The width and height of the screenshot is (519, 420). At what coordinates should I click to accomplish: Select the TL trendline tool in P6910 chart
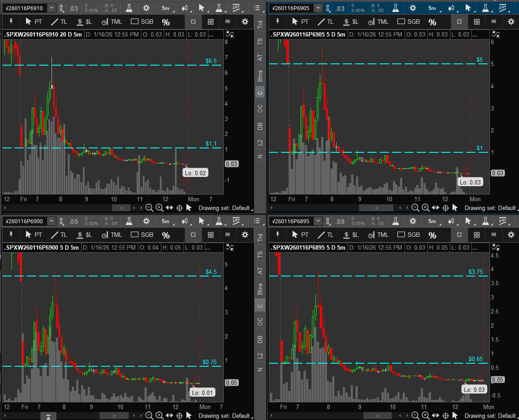pyautogui.click(x=59, y=22)
